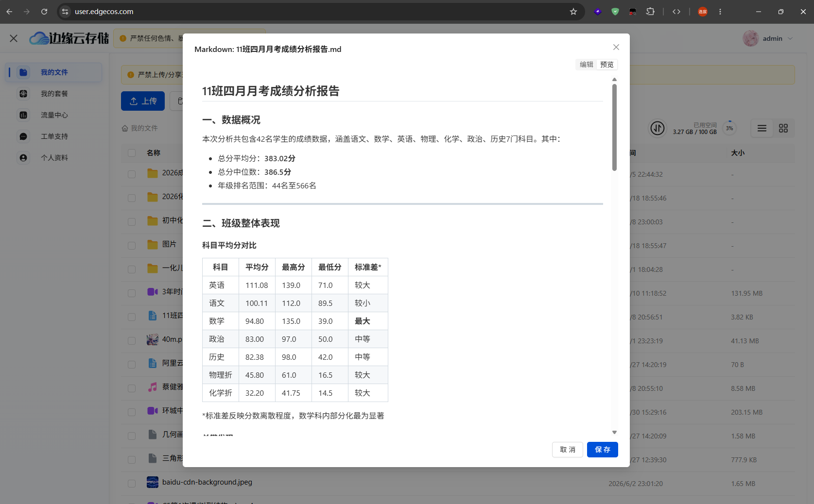The height and width of the screenshot is (504, 814).
Task: Click the 上传 upload button
Action: tap(143, 101)
